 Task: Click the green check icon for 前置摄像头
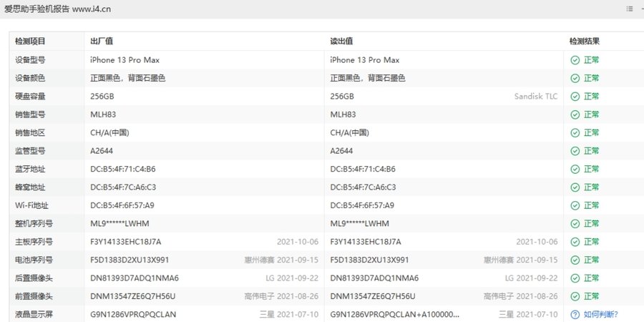coord(575,296)
